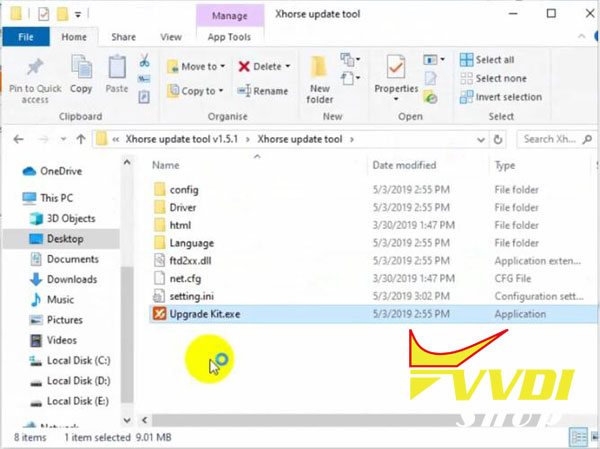Click the net.cfg file icon
The width and height of the screenshot is (600, 449).
point(159,278)
